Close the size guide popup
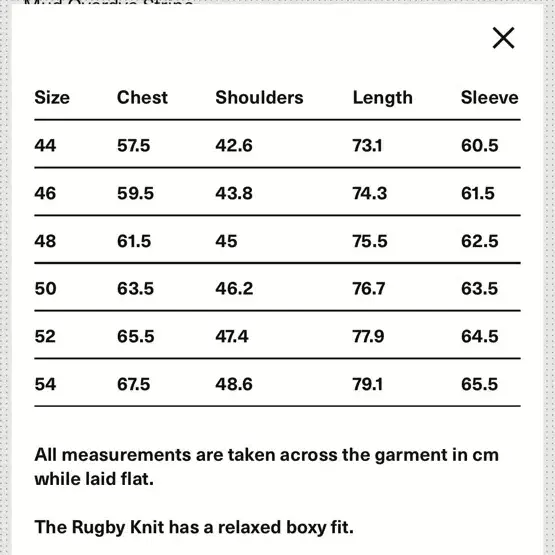 (503, 38)
